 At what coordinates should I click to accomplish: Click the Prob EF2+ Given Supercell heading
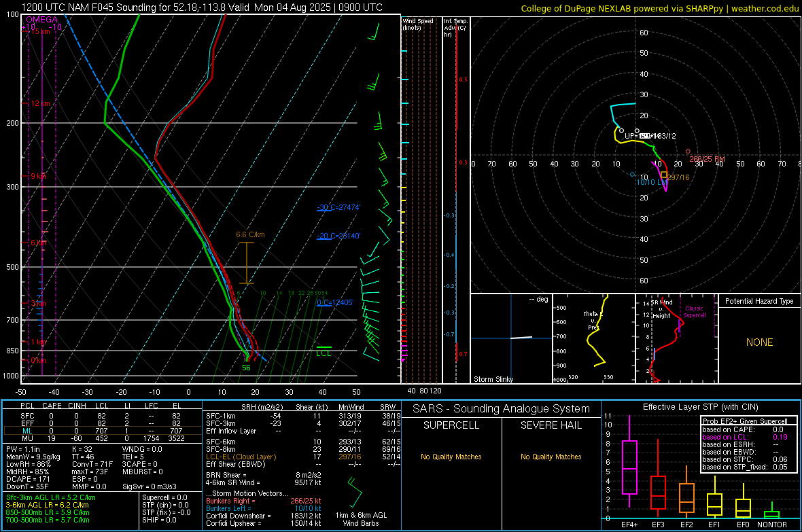click(x=745, y=421)
